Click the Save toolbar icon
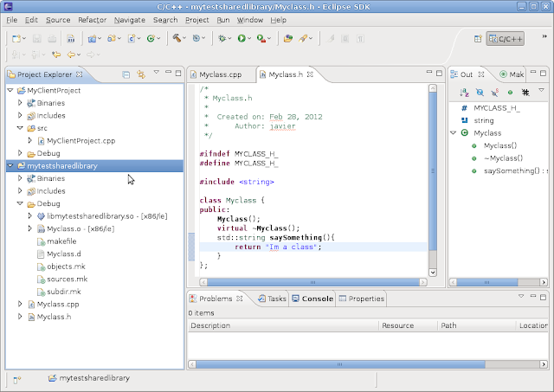Image resolution: width=554 pixels, height=392 pixels. pos(36,38)
